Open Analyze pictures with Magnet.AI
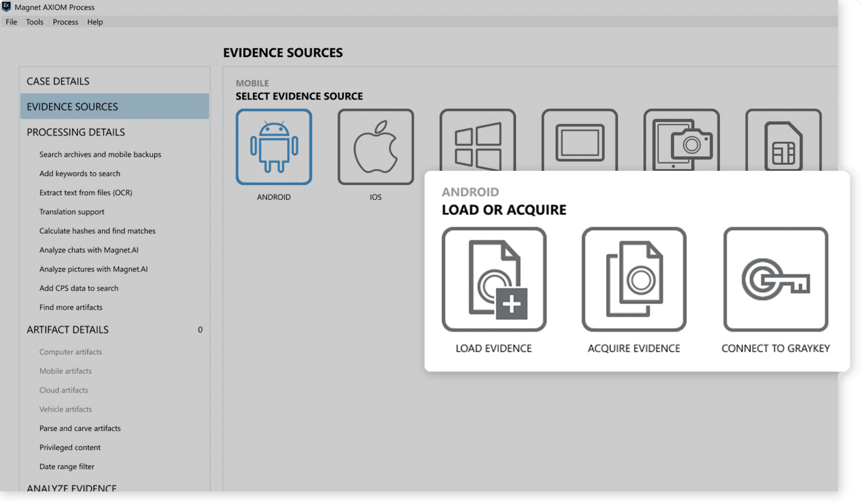The image size is (862, 504). (x=94, y=269)
